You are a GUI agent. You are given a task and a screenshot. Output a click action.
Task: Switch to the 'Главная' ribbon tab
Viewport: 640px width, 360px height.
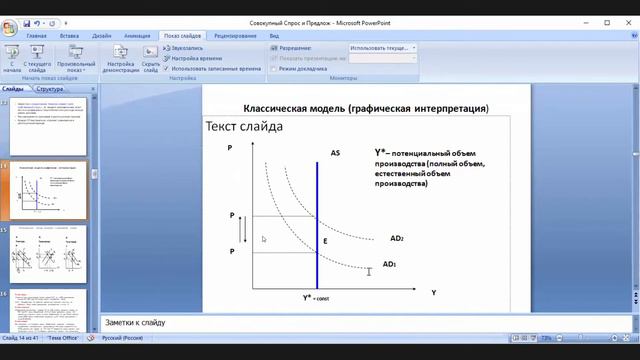36,36
